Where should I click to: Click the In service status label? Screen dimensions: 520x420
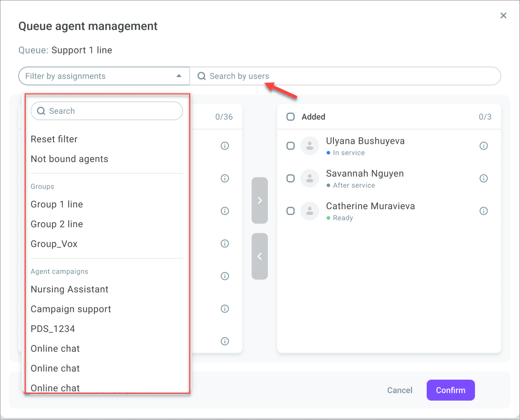point(349,153)
